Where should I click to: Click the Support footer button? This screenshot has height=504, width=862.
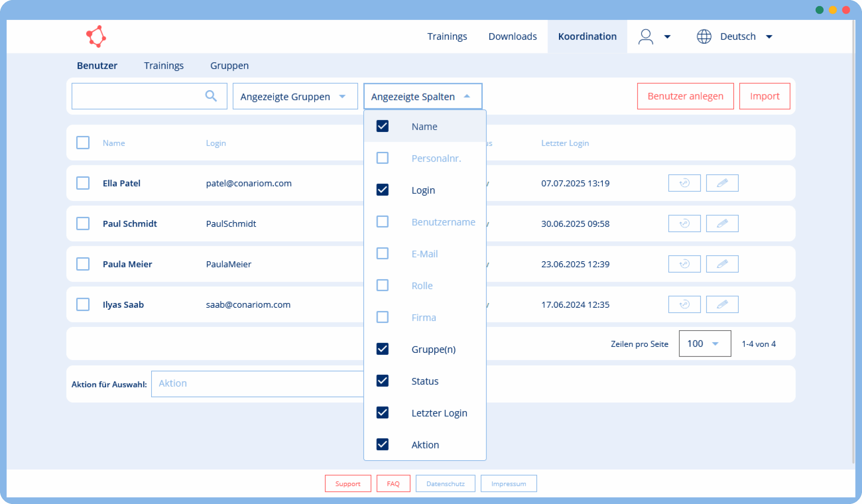[x=347, y=483]
